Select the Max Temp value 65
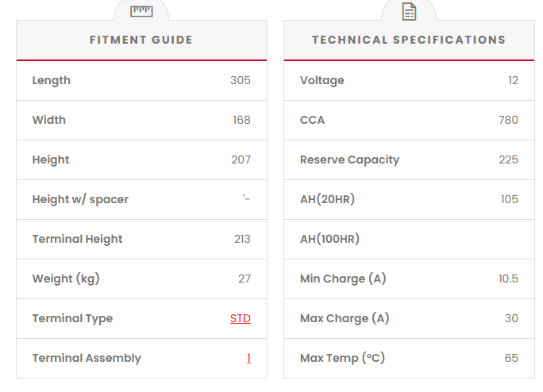543x392 pixels. 511,358
